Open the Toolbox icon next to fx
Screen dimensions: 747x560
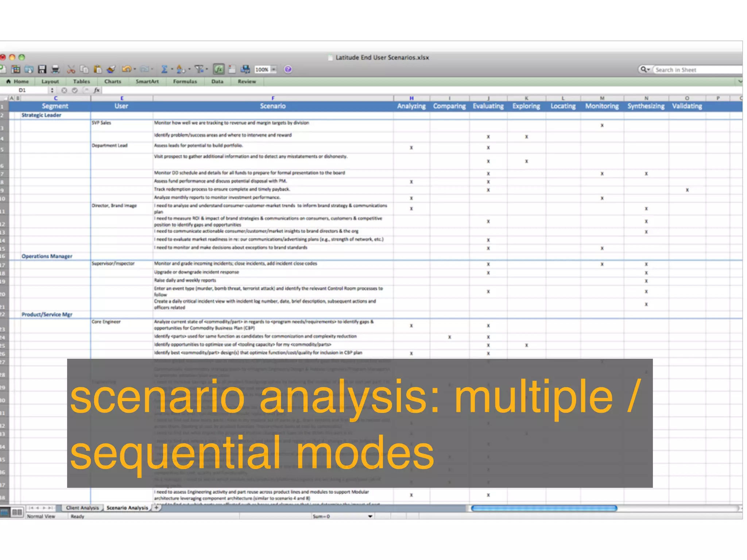point(232,69)
